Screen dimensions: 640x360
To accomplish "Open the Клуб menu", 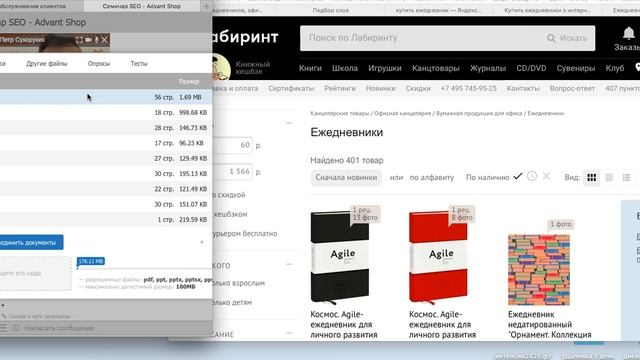I will coord(615,68).
